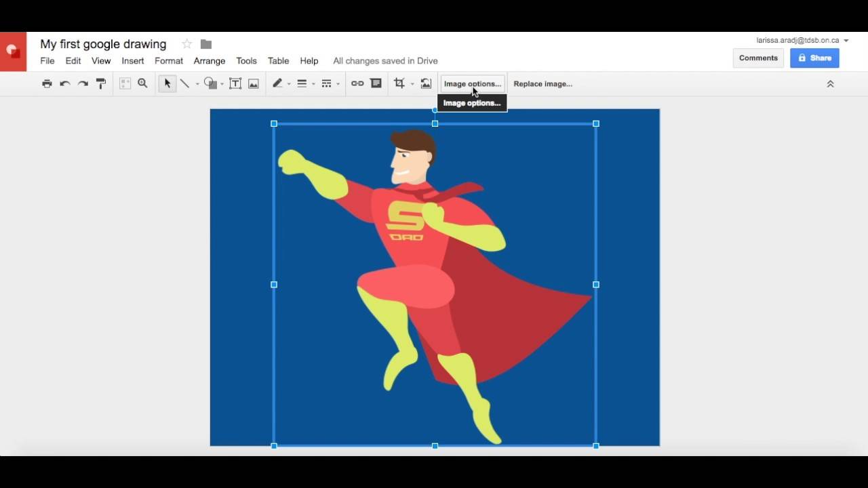Viewport: 868px width, 488px height.
Task: Expand the line weight dropdown
Action: [x=313, y=85]
